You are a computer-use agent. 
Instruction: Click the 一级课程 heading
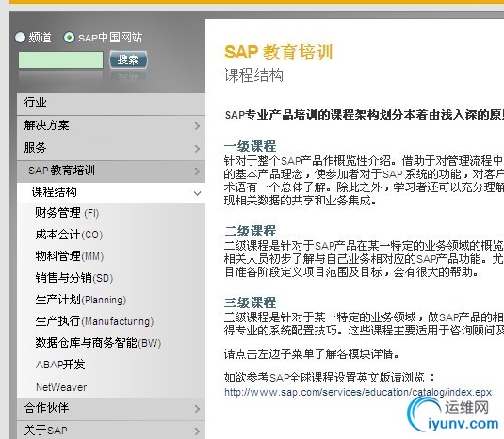pos(250,146)
